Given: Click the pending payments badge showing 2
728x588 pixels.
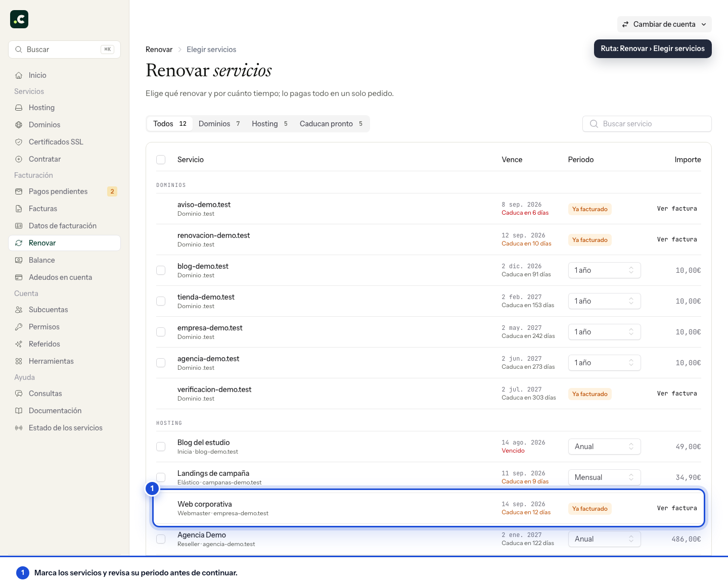Looking at the screenshot, I should [112, 191].
